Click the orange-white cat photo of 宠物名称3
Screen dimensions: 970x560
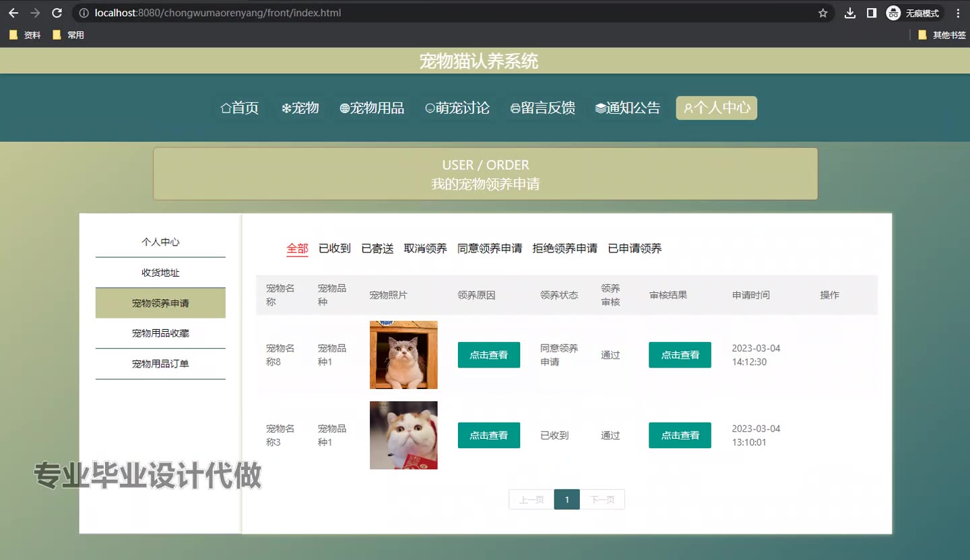(x=403, y=435)
